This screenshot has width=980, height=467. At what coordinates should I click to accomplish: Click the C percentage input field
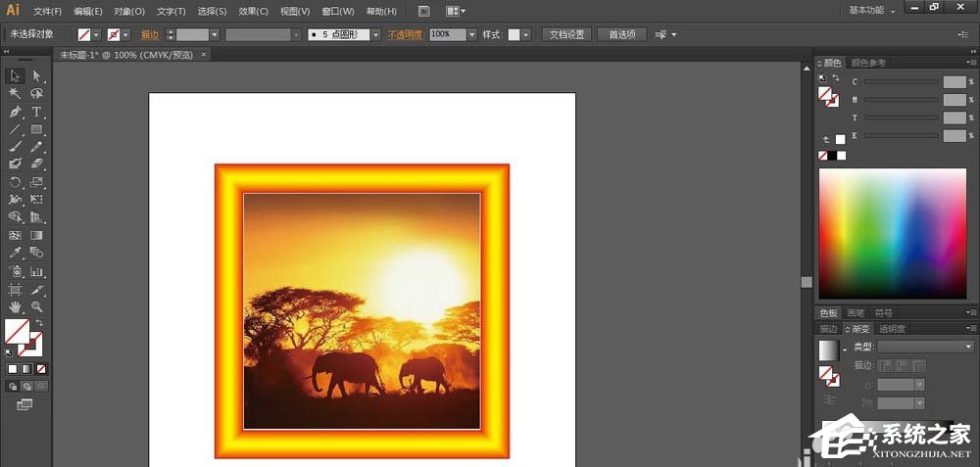[954, 82]
